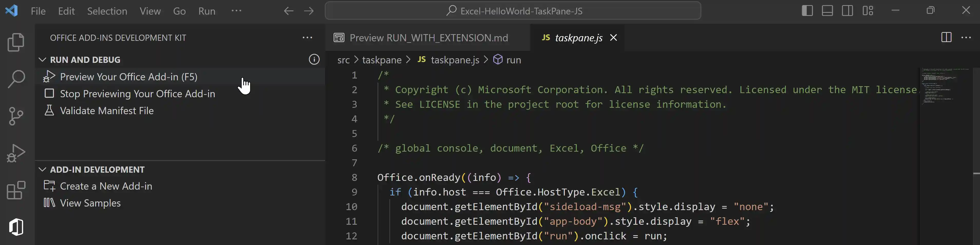Open the Run and Debug view

16,152
